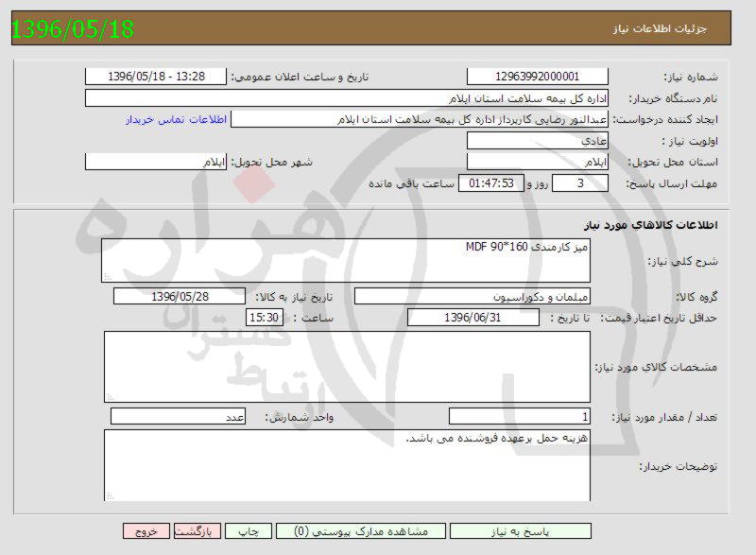756x555 pixels.
Task: Click the remaining time 01:47:53 field
Action: [490, 183]
